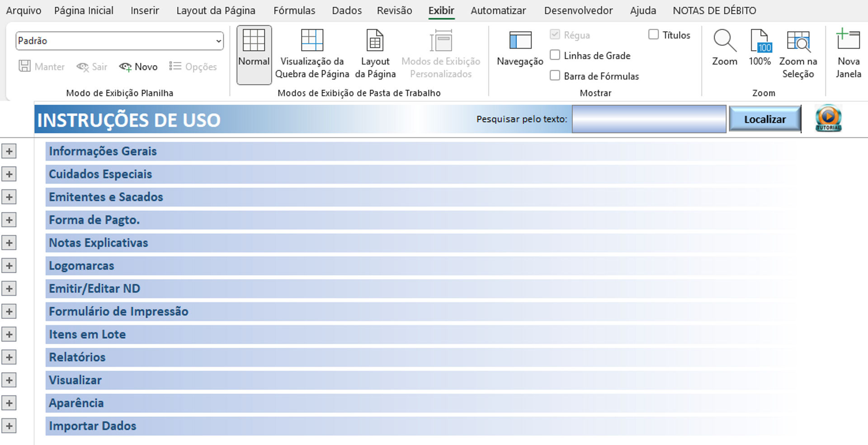Click the Logomarcas heading
The width and height of the screenshot is (868, 445).
[81, 266]
